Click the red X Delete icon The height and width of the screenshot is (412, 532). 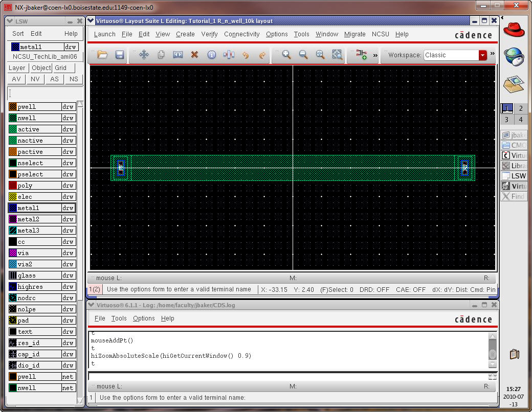coord(194,55)
